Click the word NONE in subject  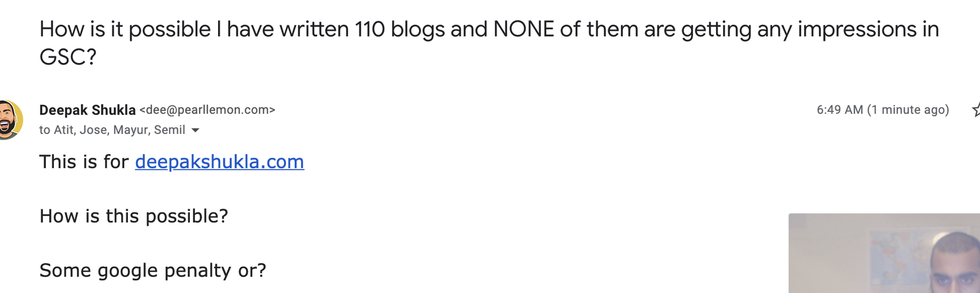[x=524, y=29]
